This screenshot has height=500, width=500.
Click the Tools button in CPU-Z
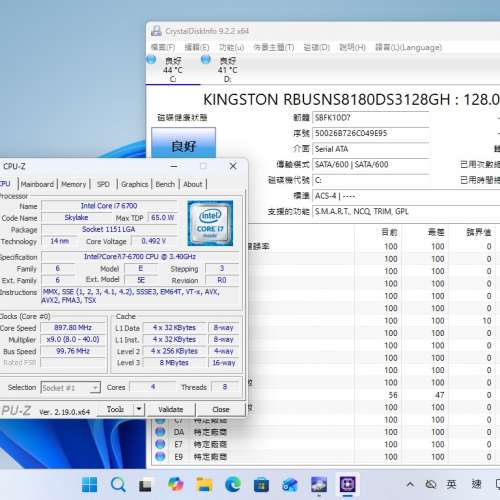pos(115,409)
